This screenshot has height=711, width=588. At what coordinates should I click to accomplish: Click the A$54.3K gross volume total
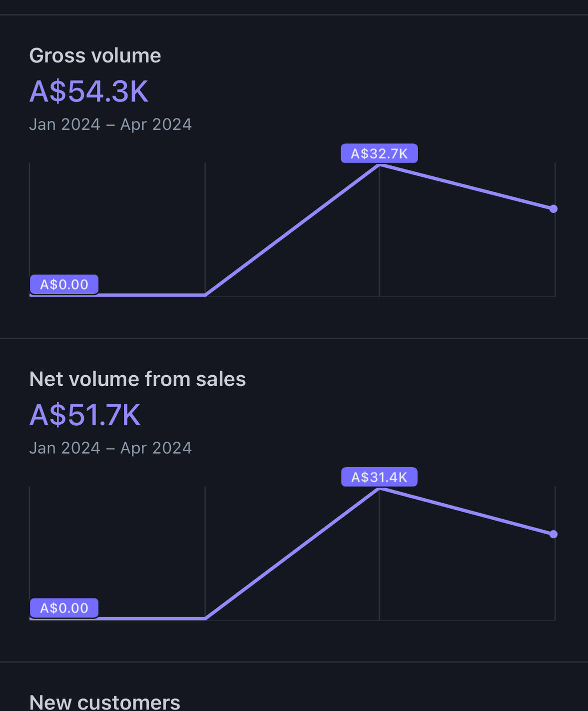[x=89, y=91]
